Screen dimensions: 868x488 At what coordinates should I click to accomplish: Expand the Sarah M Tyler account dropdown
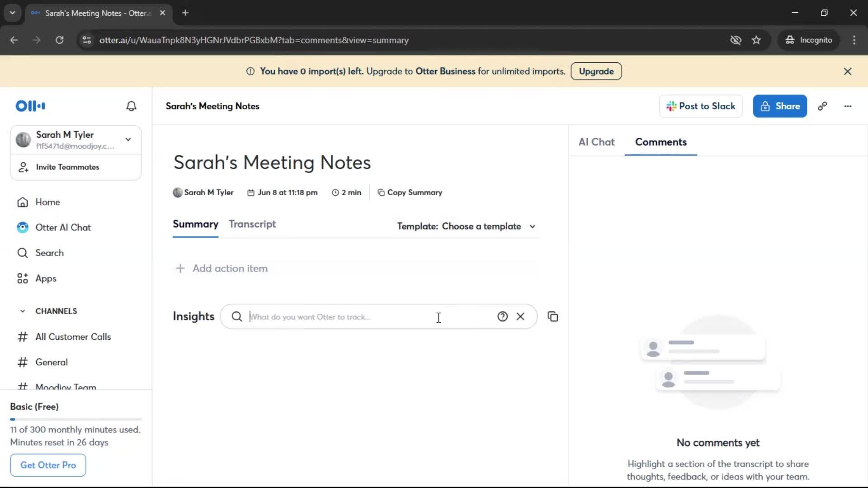[128, 140]
